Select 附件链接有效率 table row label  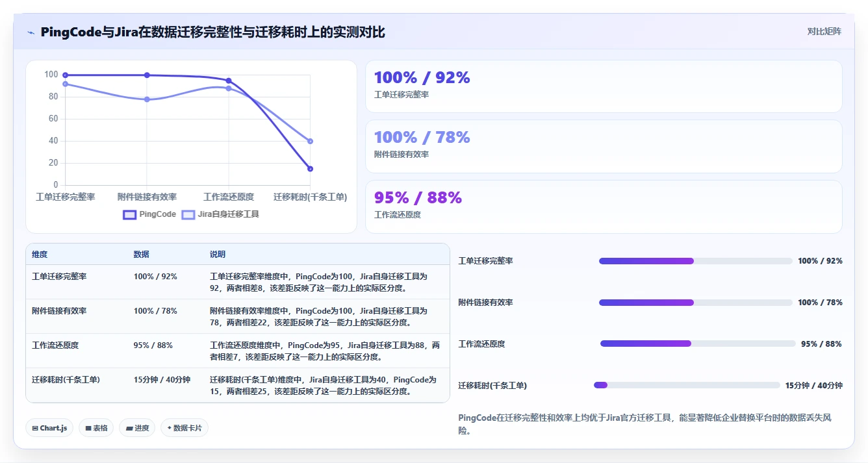click(x=59, y=311)
